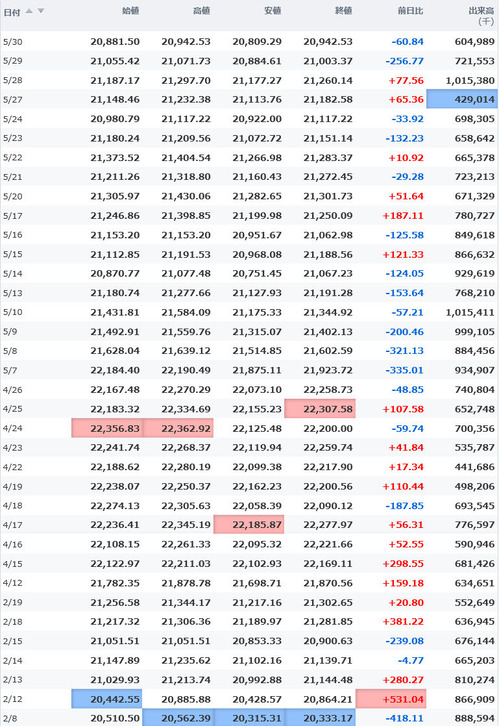Select the 4/19 open 22,238.07

[x=115, y=487]
